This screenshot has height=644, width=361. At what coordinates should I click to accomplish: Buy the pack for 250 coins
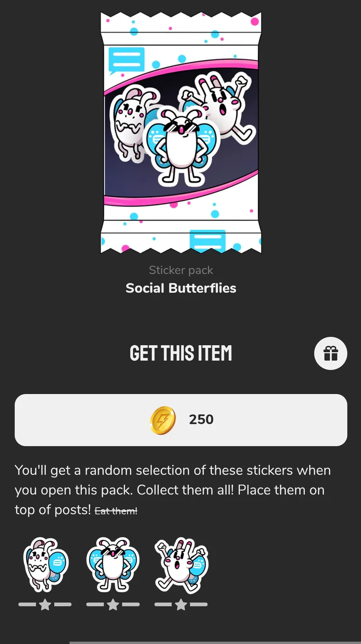181,420
